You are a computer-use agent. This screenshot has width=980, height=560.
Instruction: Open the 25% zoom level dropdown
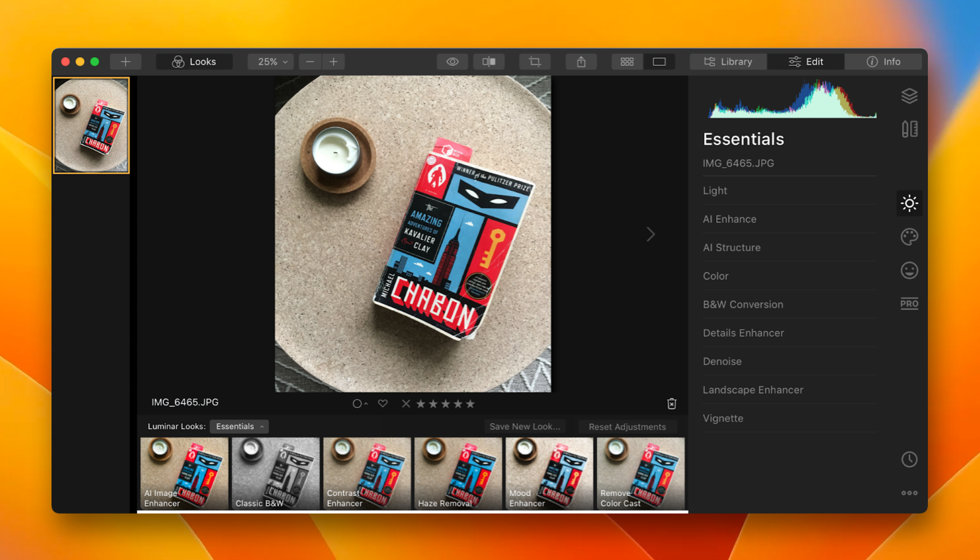(x=271, y=62)
